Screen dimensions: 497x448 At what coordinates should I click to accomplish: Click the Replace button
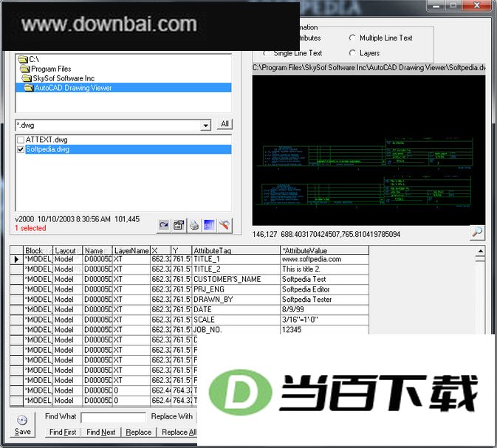[x=139, y=433]
